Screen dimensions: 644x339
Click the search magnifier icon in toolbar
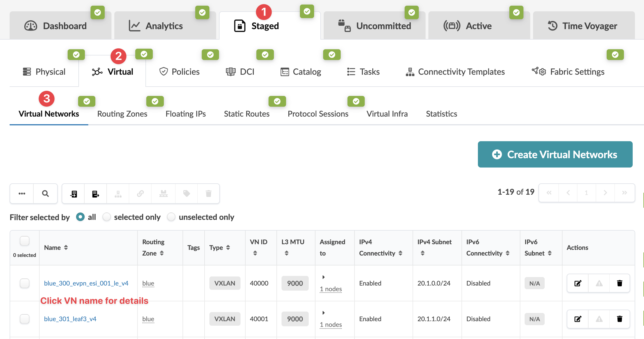45,194
